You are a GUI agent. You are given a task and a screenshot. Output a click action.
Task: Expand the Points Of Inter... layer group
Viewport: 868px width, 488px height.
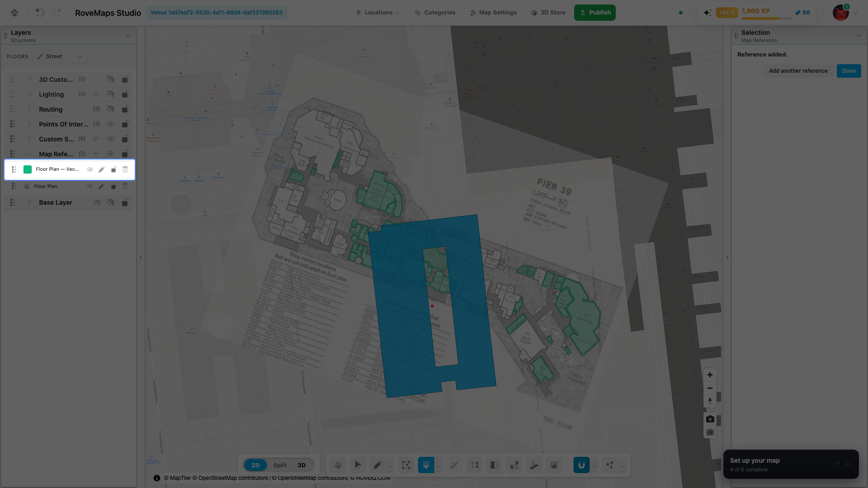tap(29, 124)
